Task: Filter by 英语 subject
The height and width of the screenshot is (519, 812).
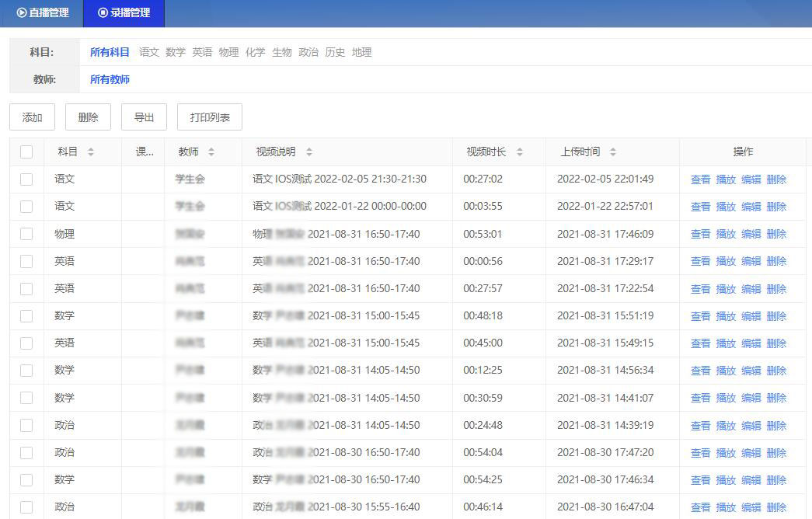Action: (202, 52)
